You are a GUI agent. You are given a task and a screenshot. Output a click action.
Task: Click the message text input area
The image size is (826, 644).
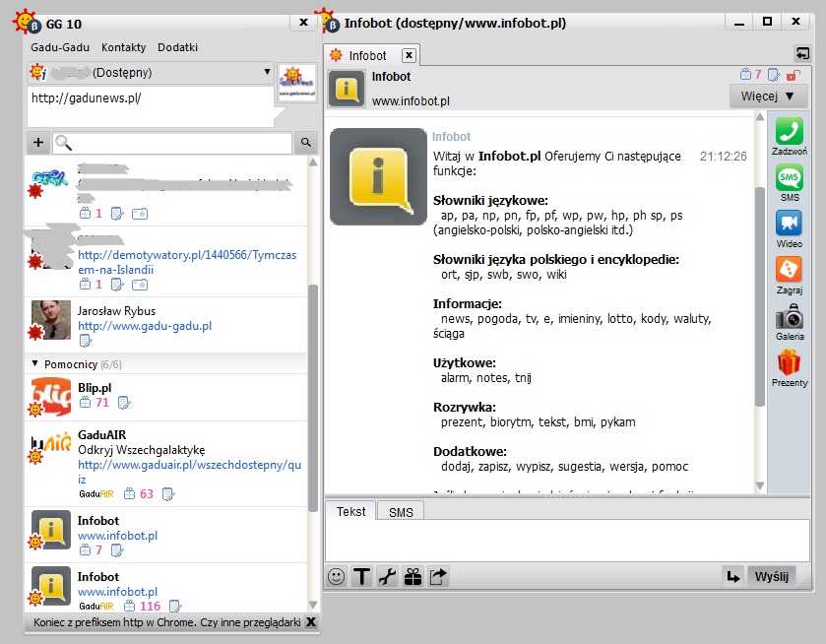(567, 541)
